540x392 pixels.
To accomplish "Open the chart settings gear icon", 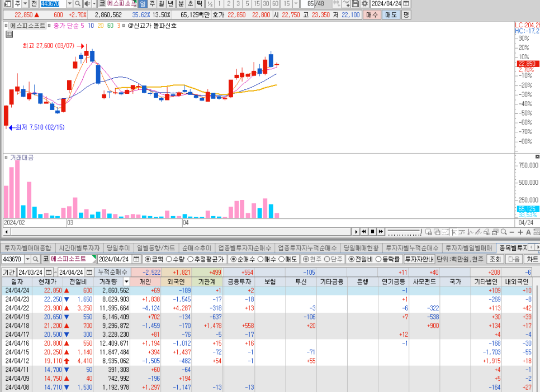I will [364, 4].
